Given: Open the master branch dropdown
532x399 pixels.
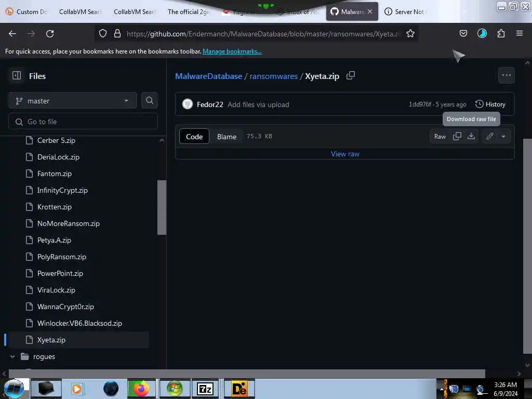Looking at the screenshot, I should 73,101.
